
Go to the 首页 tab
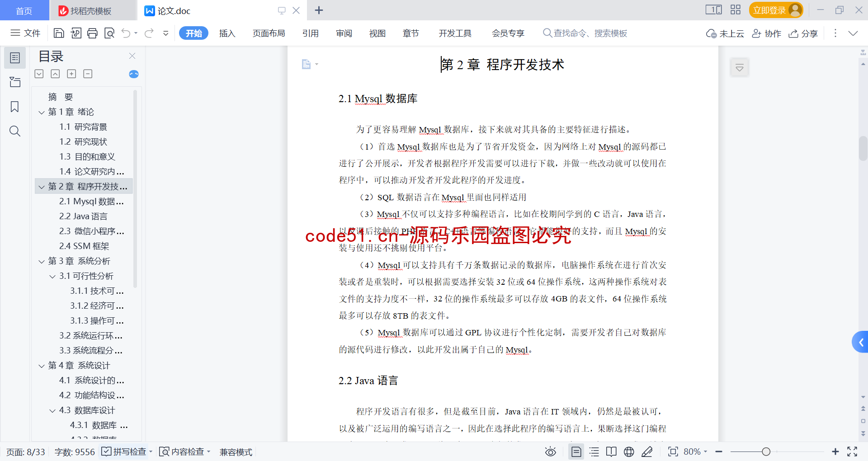tap(24, 10)
